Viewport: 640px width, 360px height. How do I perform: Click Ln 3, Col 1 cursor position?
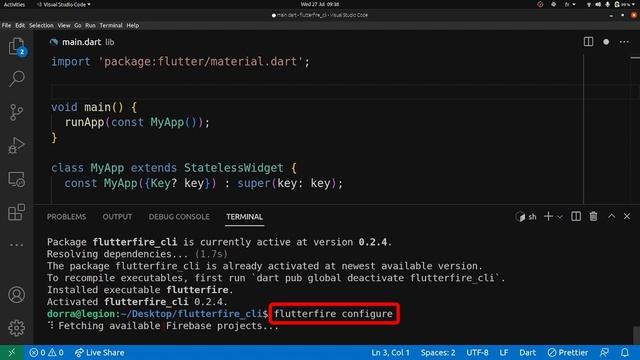(390, 352)
